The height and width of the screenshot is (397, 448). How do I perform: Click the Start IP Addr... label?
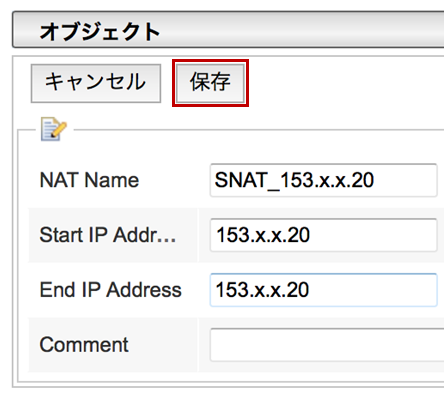click(108, 235)
